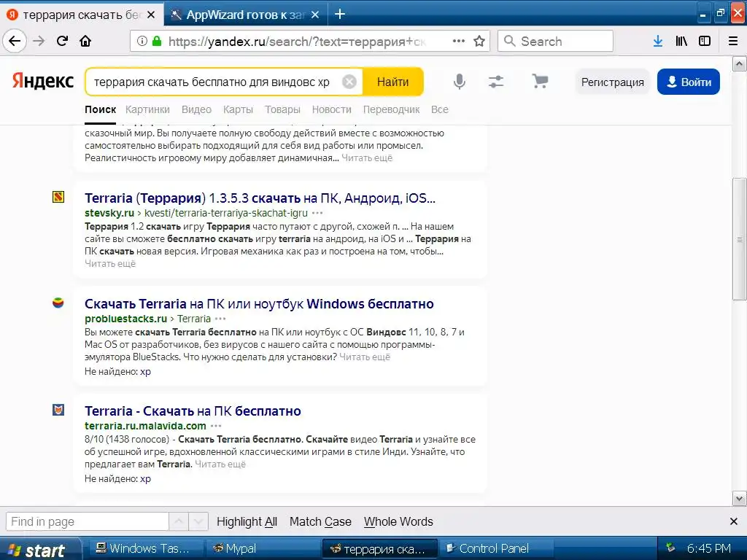Open options dots next to stevsky.ru URL
Viewport: 747px width, 560px height.
[317, 213]
